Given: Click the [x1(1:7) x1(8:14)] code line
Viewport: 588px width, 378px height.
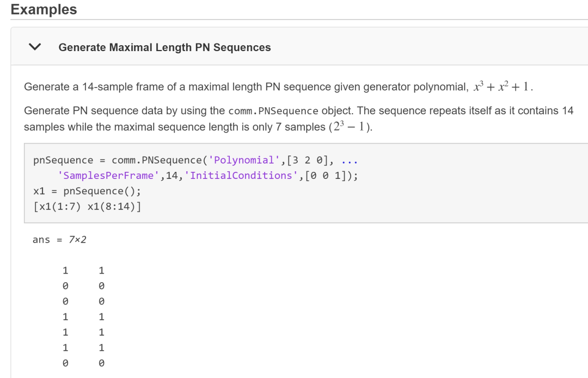Looking at the screenshot, I should 87,207.
